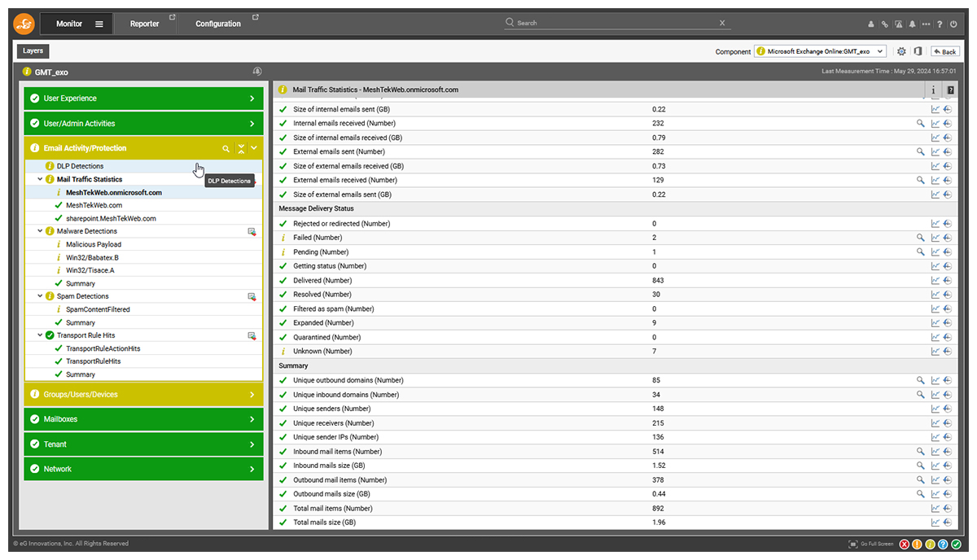Expand the User/Admin Activities layer

[143, 124]
